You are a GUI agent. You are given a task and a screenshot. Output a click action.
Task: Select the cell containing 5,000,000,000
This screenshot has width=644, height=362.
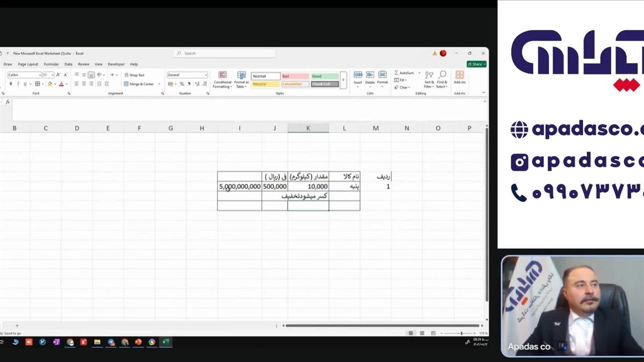[x=239, y=187]
